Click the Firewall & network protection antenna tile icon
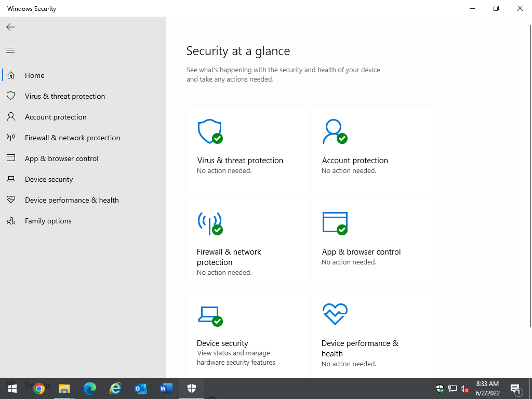This screenshot has height=399, width=532. click(x=210, y=223)
